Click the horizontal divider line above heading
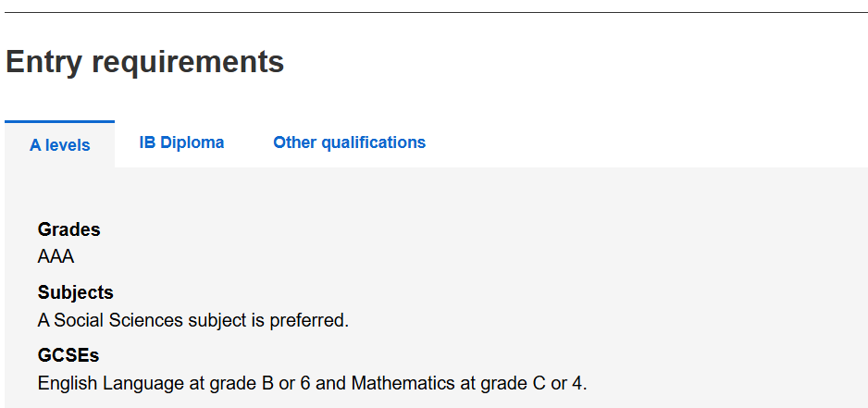The height and width of the screenshot is (408, 868). (434, 12)
